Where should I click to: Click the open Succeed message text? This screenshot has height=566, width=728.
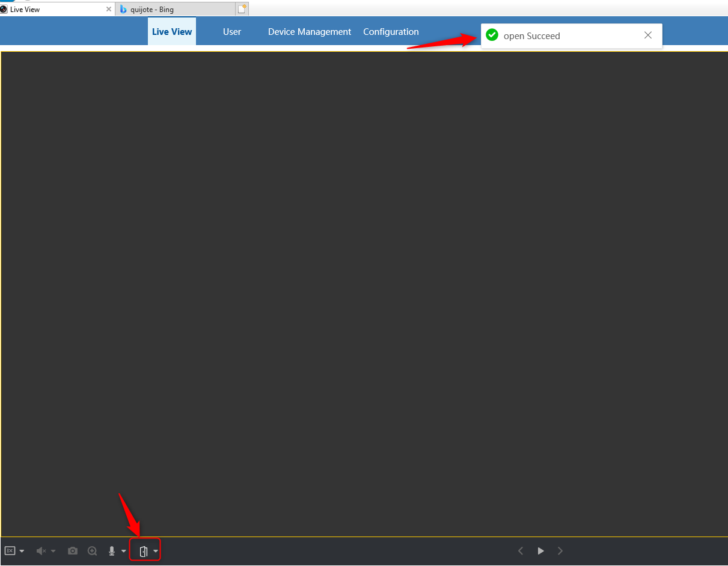pos(532,36)
